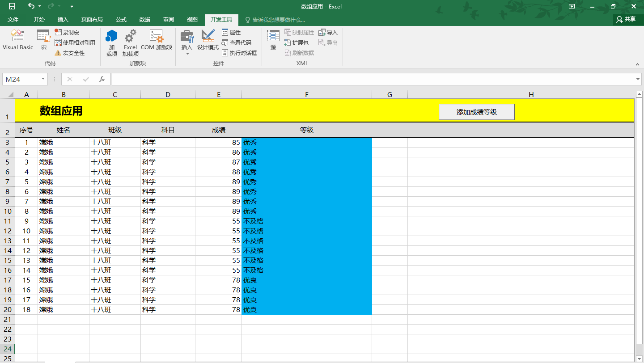Open the XML Source (源) pane
Screen dimensions: 644x363
(x=273, y=40)
